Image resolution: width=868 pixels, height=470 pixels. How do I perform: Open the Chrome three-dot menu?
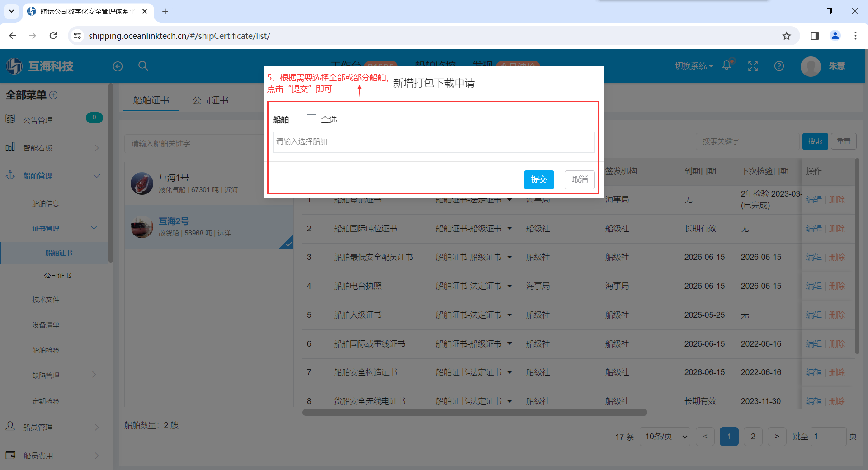(855, 36)
